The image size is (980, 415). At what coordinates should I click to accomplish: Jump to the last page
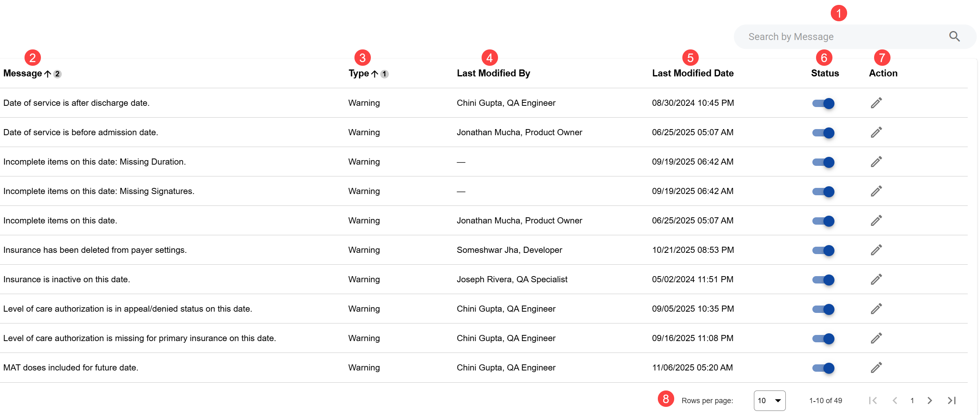click(951, 401)
